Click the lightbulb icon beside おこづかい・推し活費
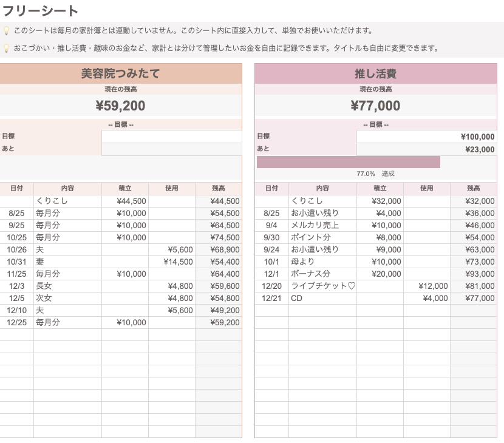 click(x=6, y=49)
